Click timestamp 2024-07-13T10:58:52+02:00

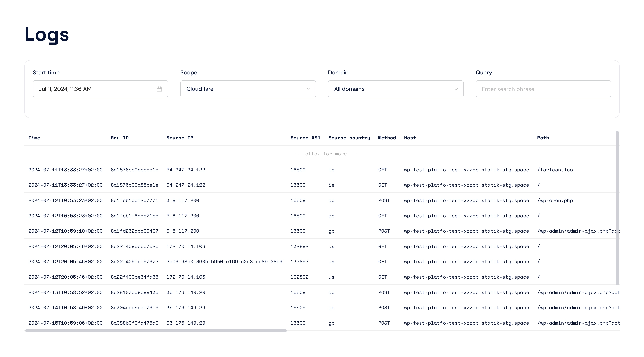[x=65, y=292]
